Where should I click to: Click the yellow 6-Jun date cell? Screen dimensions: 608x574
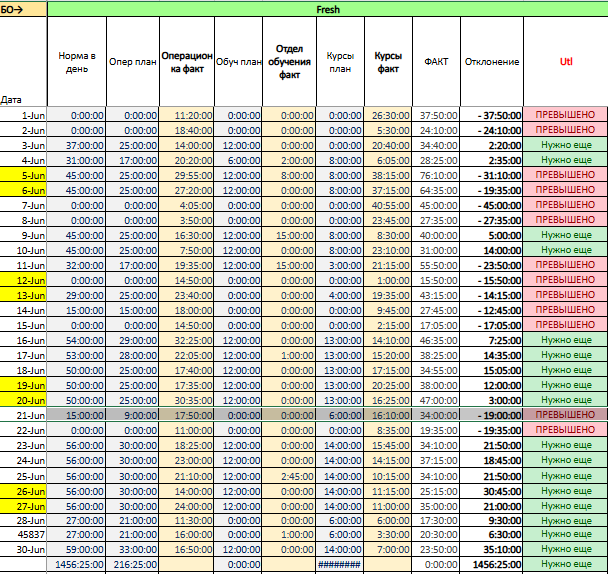pyautogui.click(x=23, y=190)
